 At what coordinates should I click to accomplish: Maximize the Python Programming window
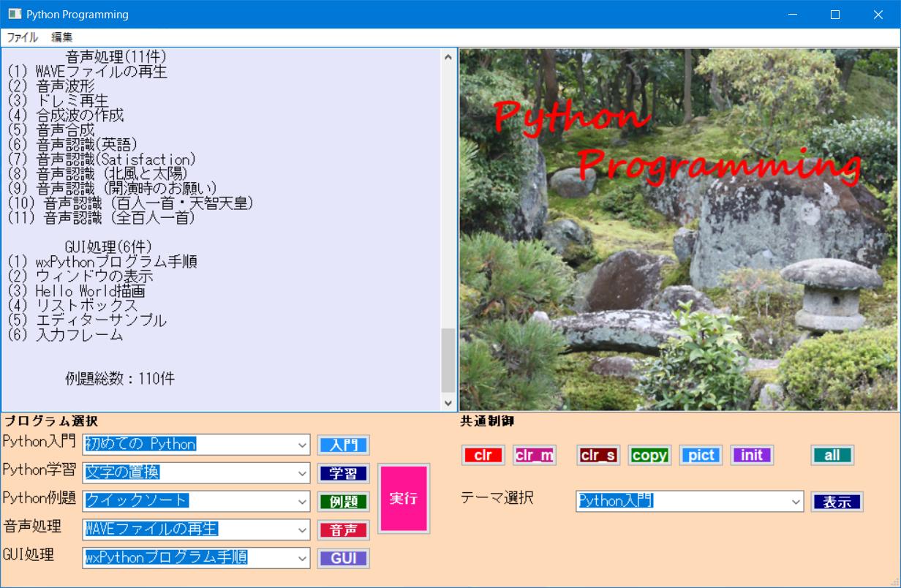[x=835, y=15]
